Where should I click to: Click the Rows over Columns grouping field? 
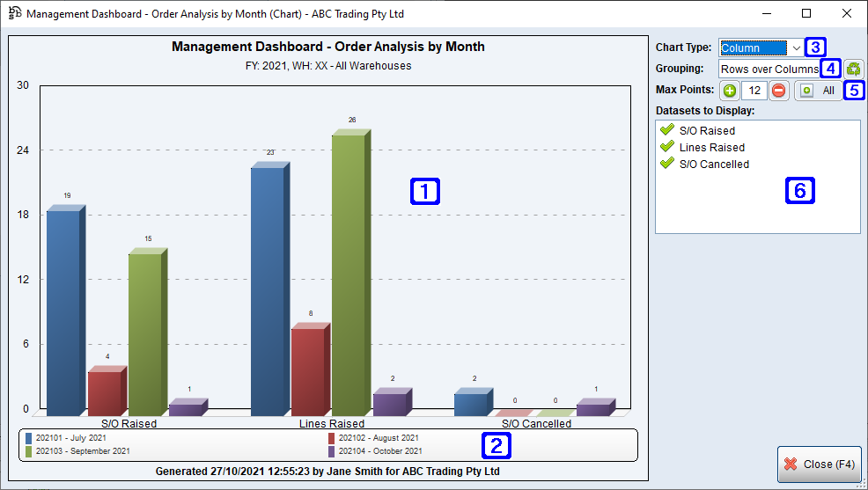pos(769,69)
